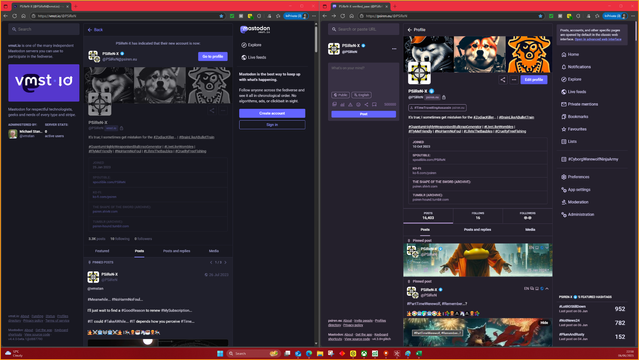Switch to Media tab on left profile
This screenshot has width=639, height=360.
(x=214, y=251)
